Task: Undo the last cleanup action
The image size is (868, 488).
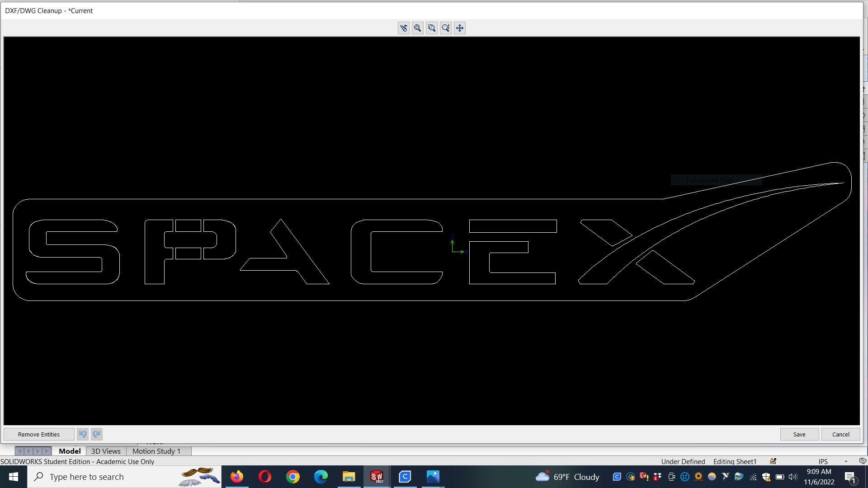Action: (x=83, y=434)
